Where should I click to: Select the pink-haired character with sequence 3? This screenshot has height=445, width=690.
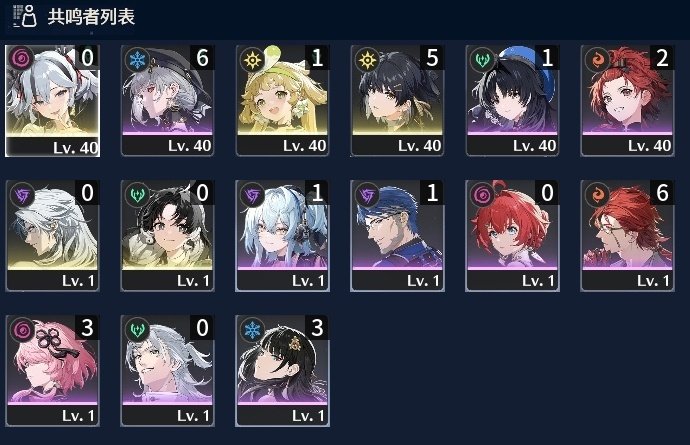52,371
